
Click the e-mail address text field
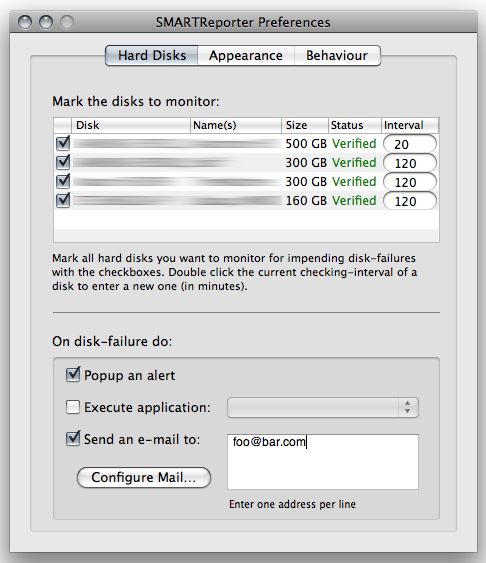(x=323, y=462)
